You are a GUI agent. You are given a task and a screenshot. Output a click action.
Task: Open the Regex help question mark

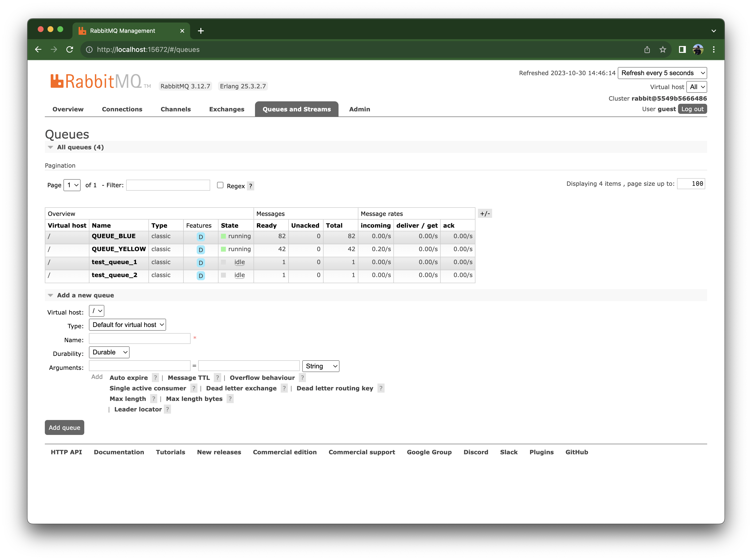click(x=250, y=186)
